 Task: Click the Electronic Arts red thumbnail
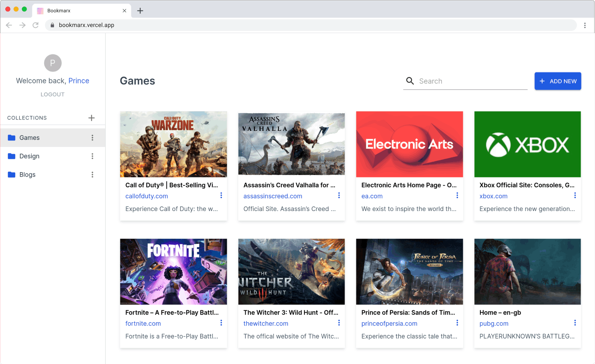(x=410, y=144)
